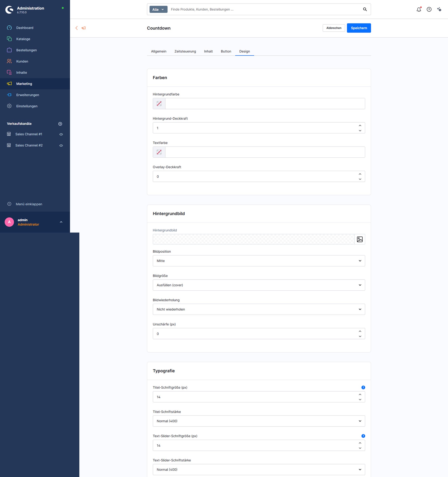Open the Sales Channel #1 link
448x477 pixels.
click(29, 134)
